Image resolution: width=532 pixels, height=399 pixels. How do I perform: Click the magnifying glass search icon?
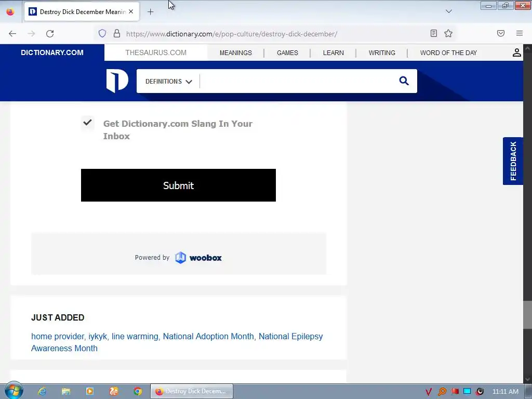(404, 81)
